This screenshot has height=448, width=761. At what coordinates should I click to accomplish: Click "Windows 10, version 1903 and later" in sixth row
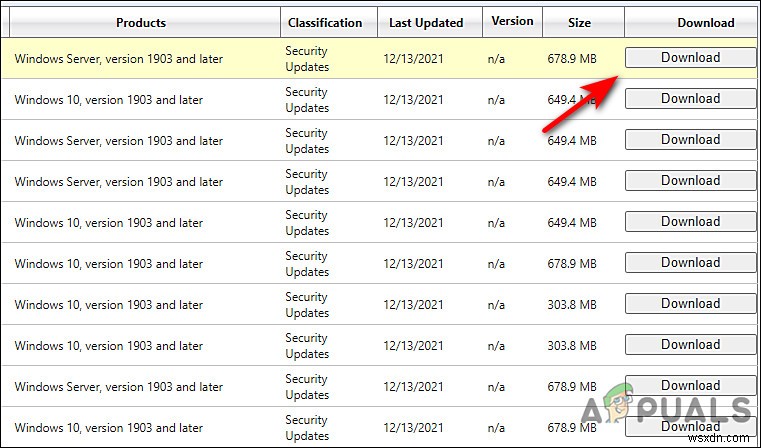coord(109,264)
